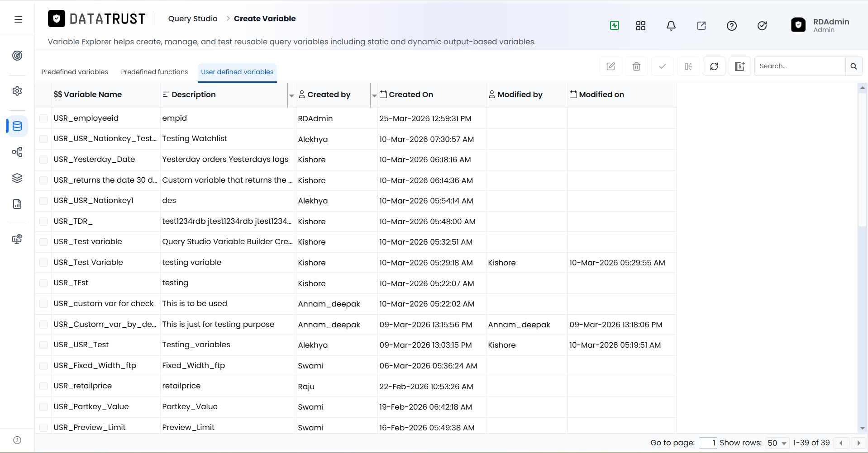This screenshot has height=453, width=868.
Task: Click the add new variable icon
Action: 740,66
